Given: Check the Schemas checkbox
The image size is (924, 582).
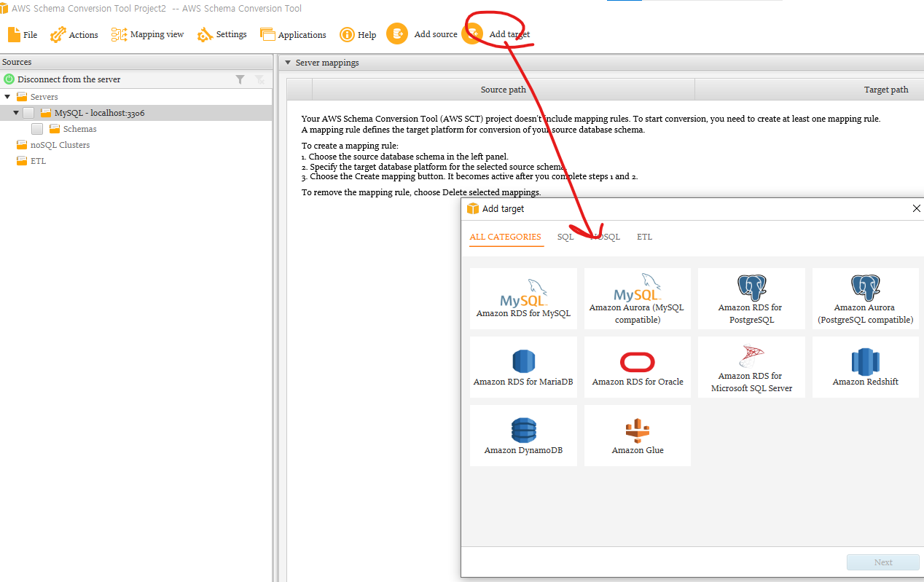Looking at the screenshot, I should [37, 129].
